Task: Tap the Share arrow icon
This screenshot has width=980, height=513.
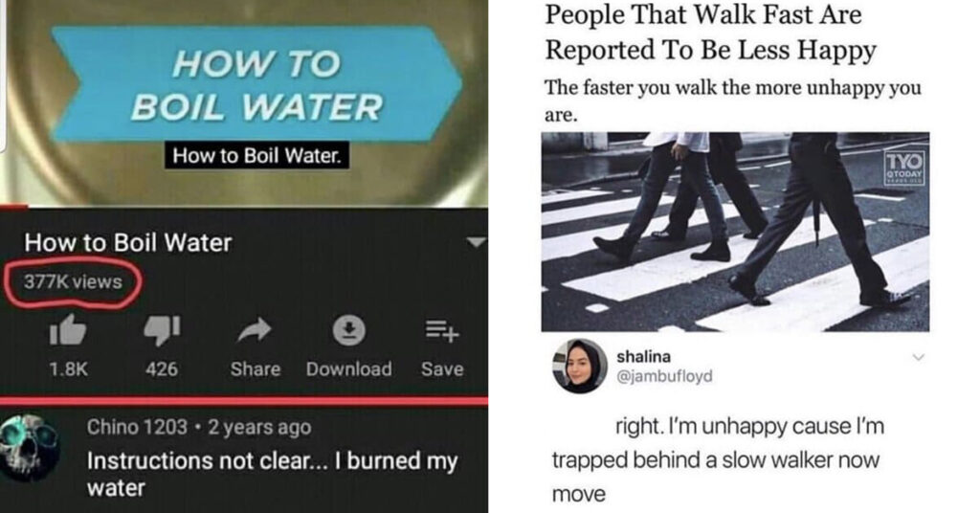Action: tap(255, 330)
